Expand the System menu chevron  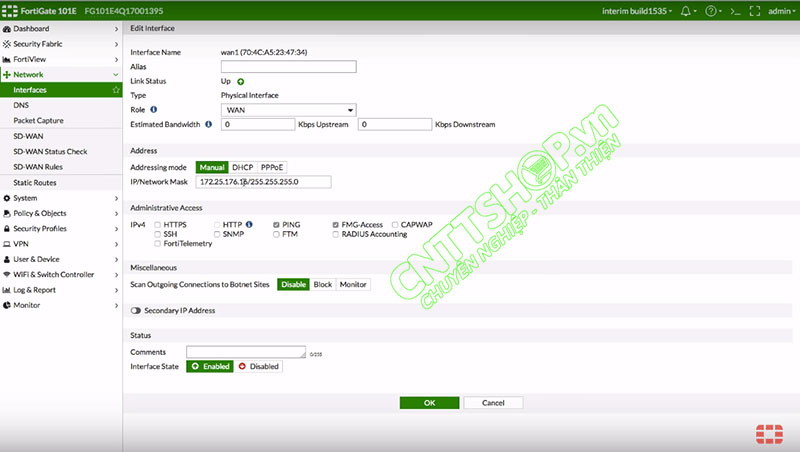click(x=116, y=198)
